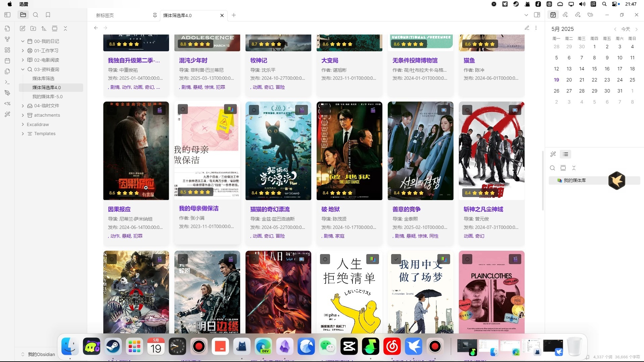Toggle the checkbox on 人生拒绝清单 cover
Viewport: 644px width, 362px height.
tap(325, 259)
